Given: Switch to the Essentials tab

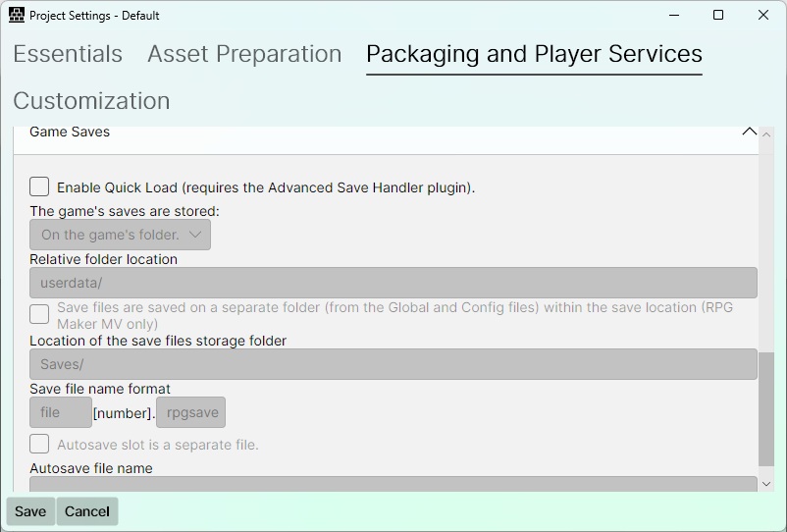Looking at the screenshot, I should [68, 54].
